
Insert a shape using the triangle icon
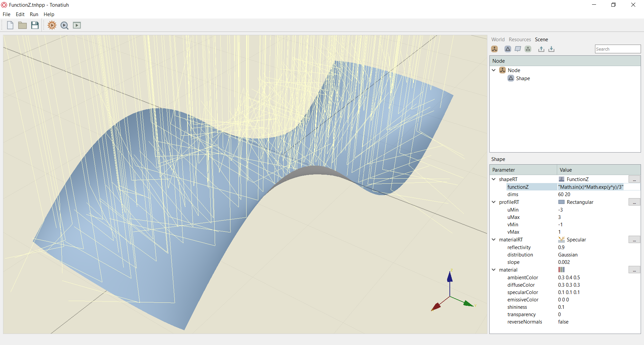click(x=508, y=49)
